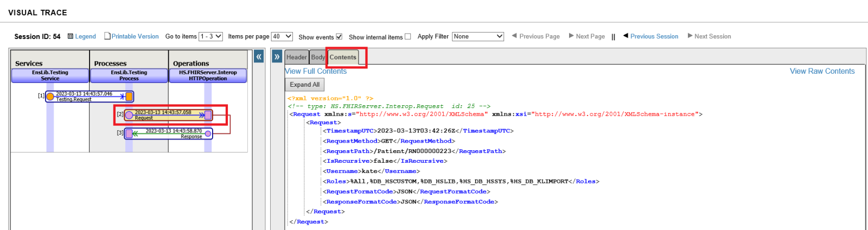Screen dimensions: 868x230
Task: Switch to the Header tab
Action: click(297, 58)
